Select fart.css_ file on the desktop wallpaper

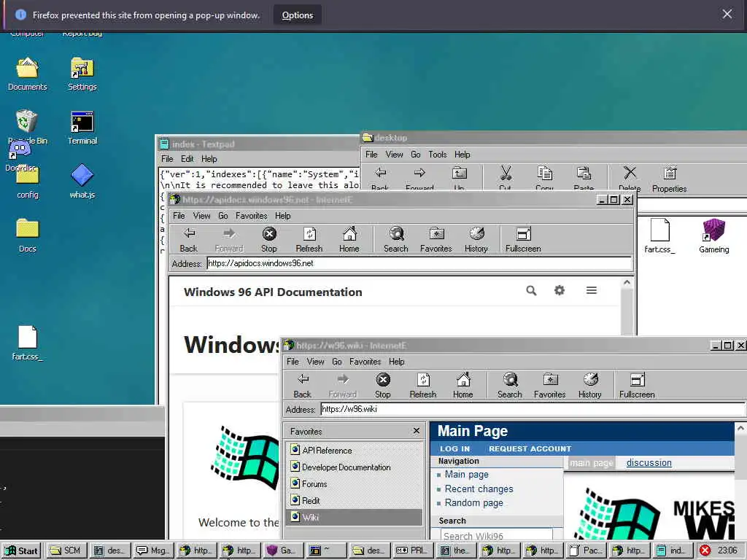(x=27, y=343)
